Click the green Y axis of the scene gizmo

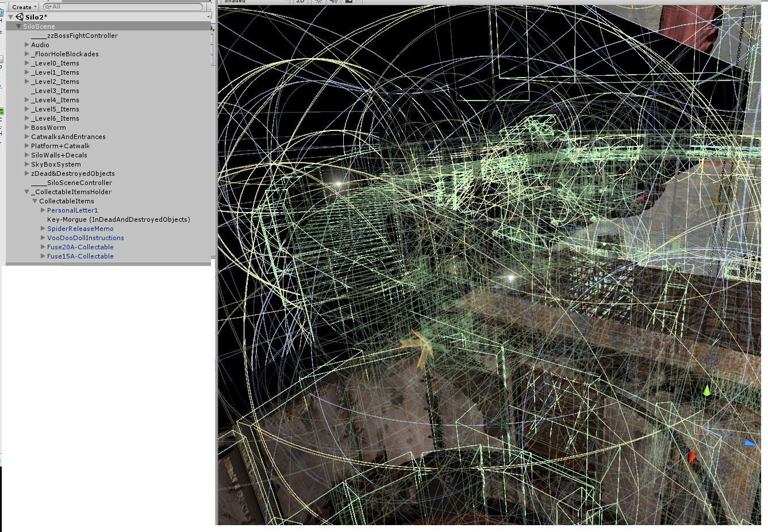pos(706,391)
